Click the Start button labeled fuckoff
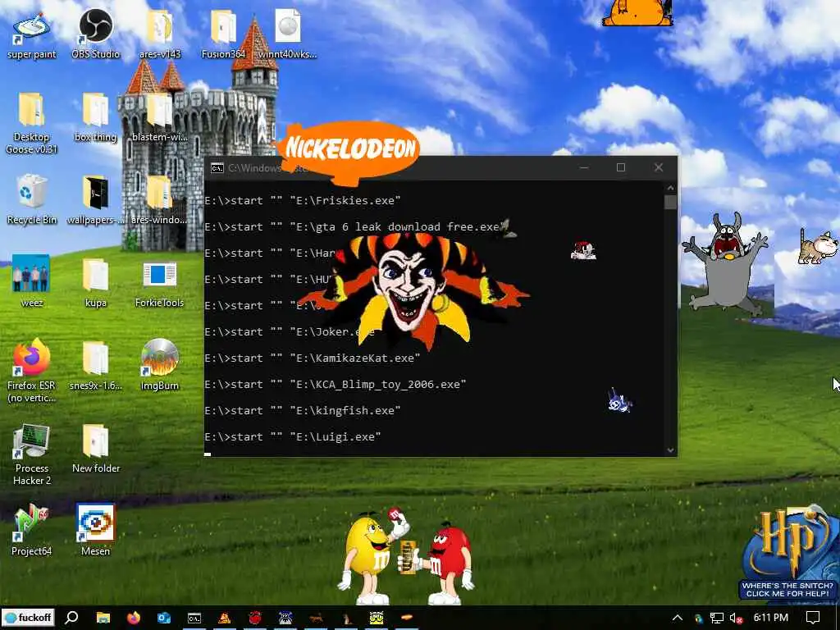840x630 pixels. coord(27,618)
